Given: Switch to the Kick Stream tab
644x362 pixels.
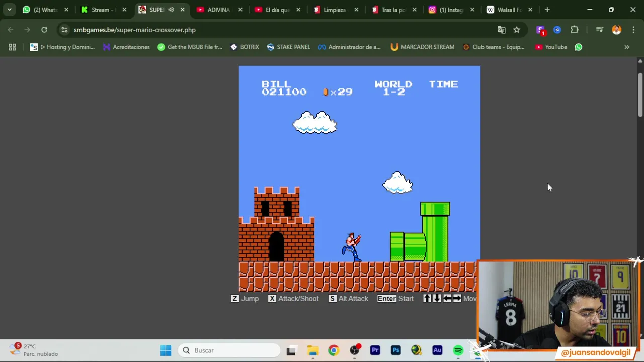Looking at the screenshot, I should (x=103, y=10).
